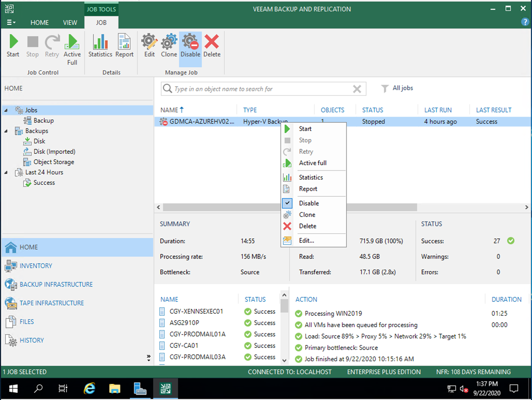
Task: Open the help question mark icon
Action: [525, 22]
